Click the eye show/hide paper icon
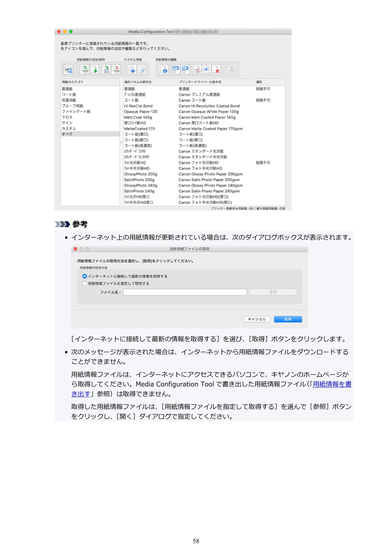Screen dimensions: 392x555 pyautogui.click(x=207, y=70)
